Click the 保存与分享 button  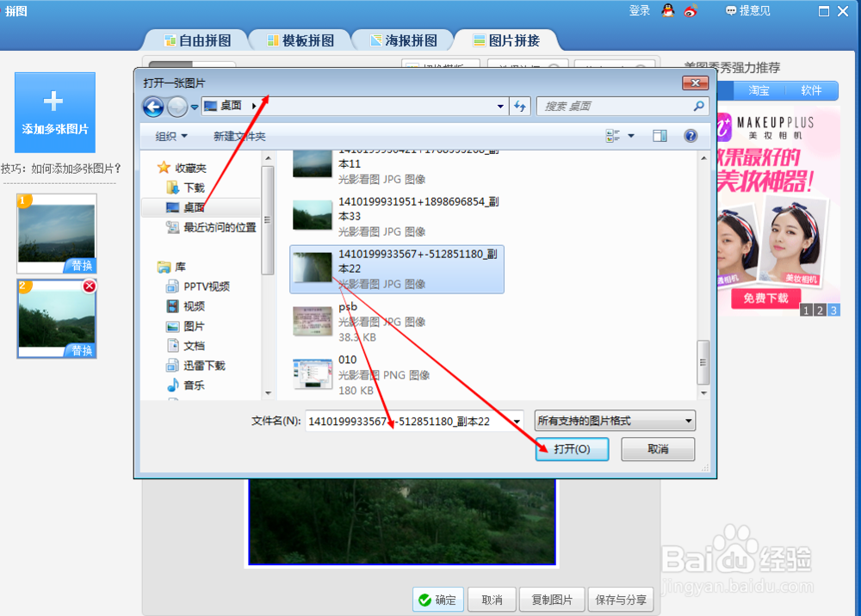[621, 600]
